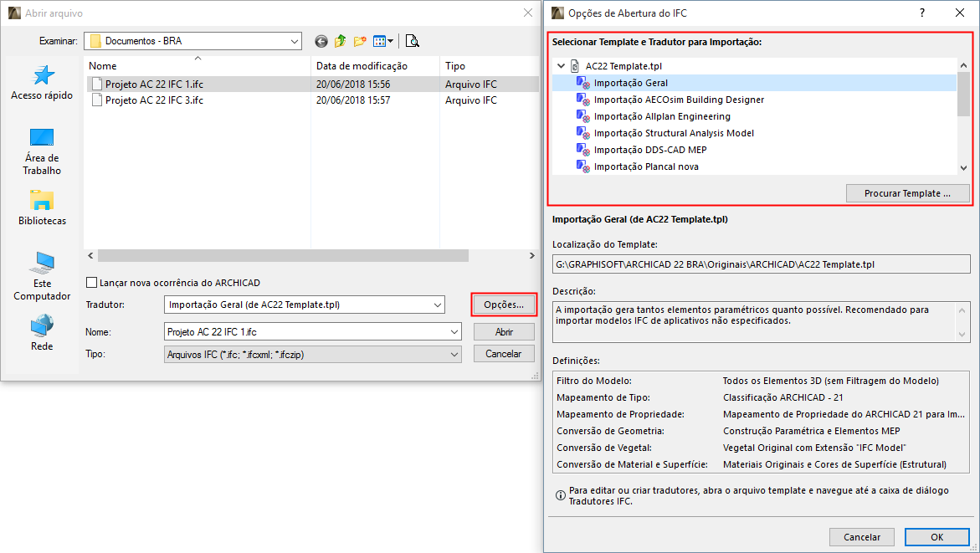This screenshot has height=553, width=980.
Task: Sort by Tipo column header
Action: (489, 65)
